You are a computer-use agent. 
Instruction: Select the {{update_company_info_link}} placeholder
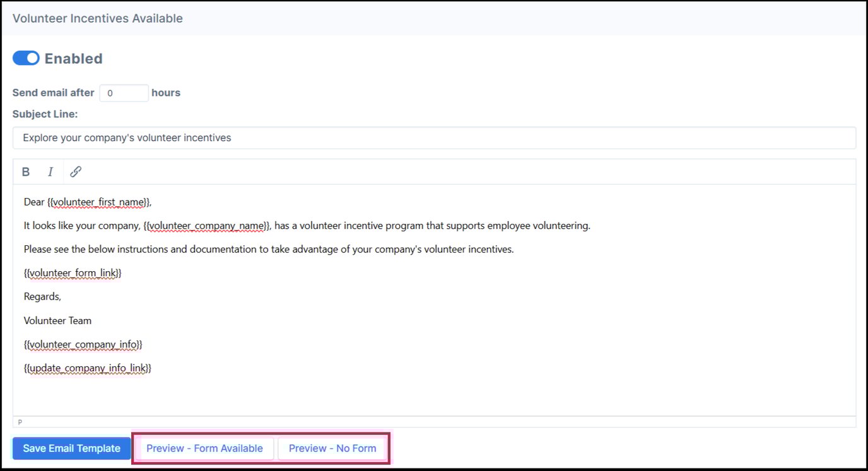coord(87,368)
